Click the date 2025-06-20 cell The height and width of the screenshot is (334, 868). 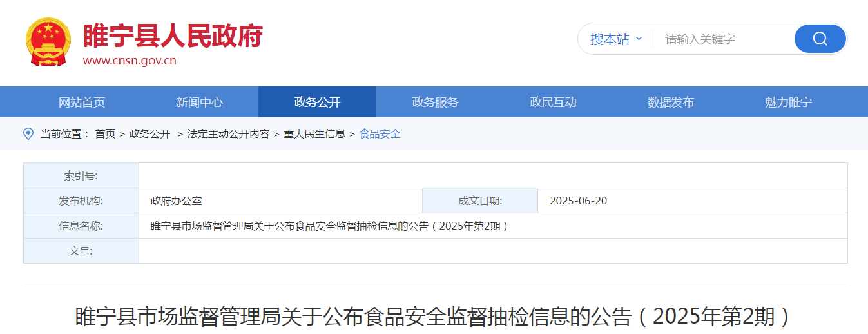point(693,201)
